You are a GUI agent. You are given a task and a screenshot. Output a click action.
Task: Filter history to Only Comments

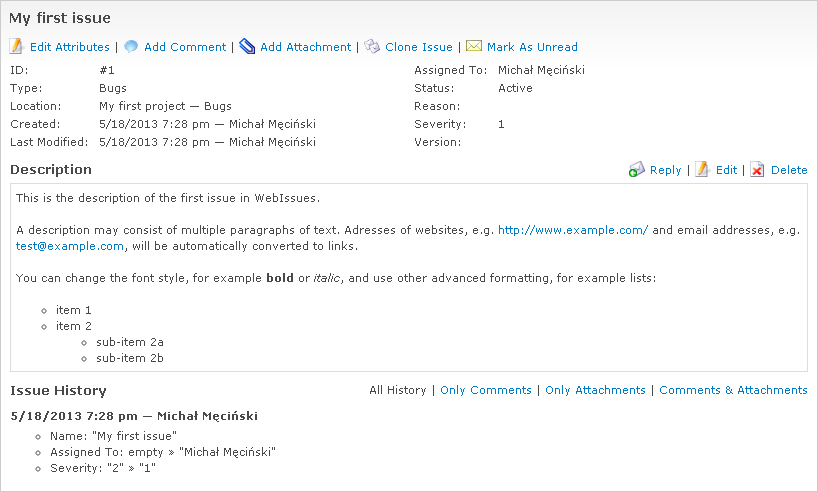(486, 390)
